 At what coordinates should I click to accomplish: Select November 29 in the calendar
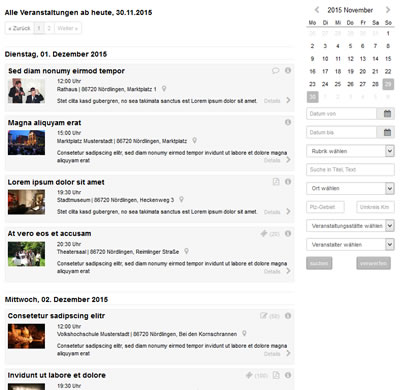pos(388,84)
